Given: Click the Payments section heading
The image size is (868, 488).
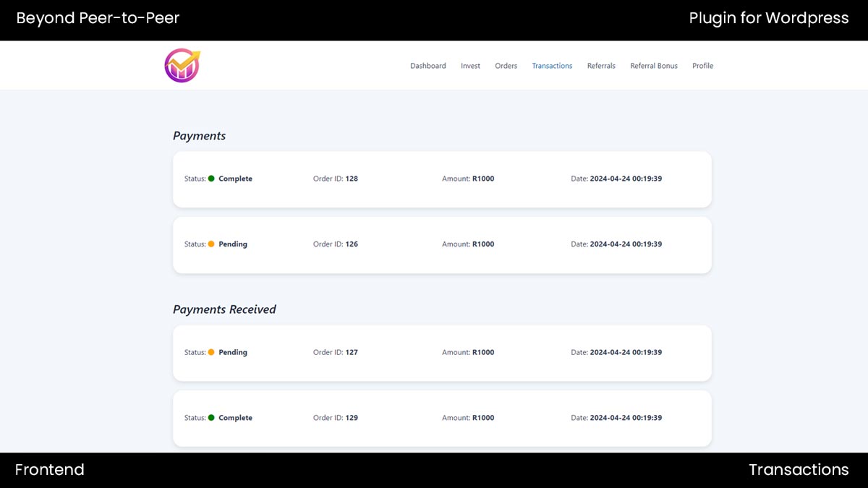Looking at the screenshot, I should point(199,136).
